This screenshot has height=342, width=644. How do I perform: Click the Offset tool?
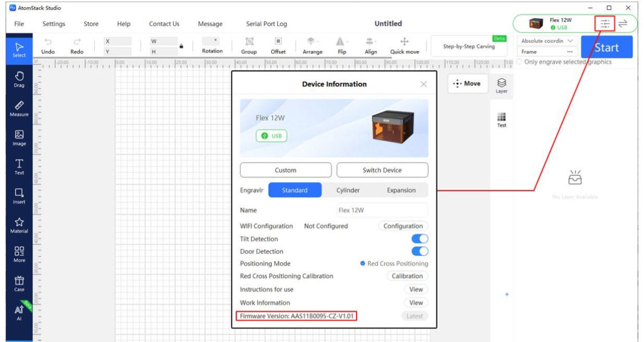pyautogui.click(x=278, y=46)
